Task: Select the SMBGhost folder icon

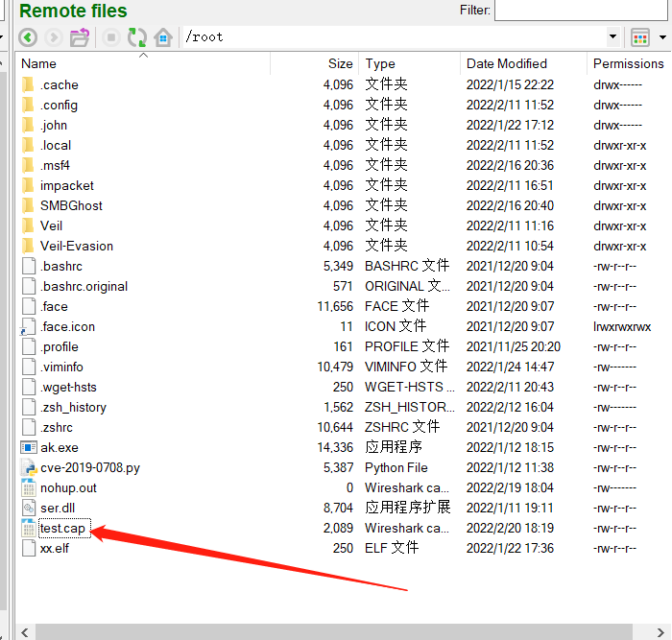Action: [x=28, y=205]
